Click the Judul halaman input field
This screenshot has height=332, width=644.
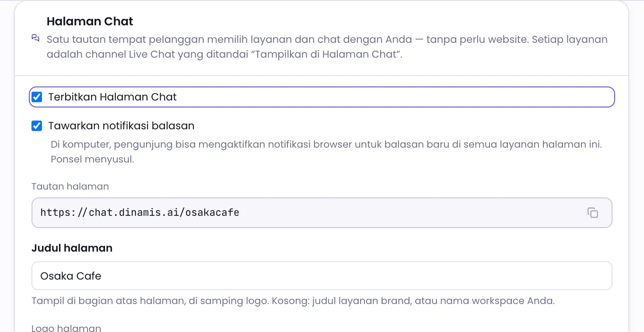(322, 276)
